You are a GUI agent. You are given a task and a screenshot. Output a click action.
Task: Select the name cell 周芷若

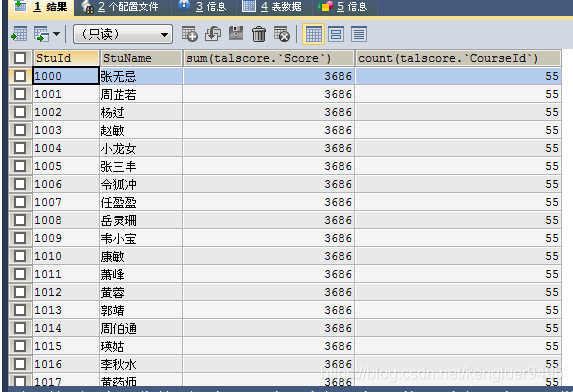click(141, 94)
